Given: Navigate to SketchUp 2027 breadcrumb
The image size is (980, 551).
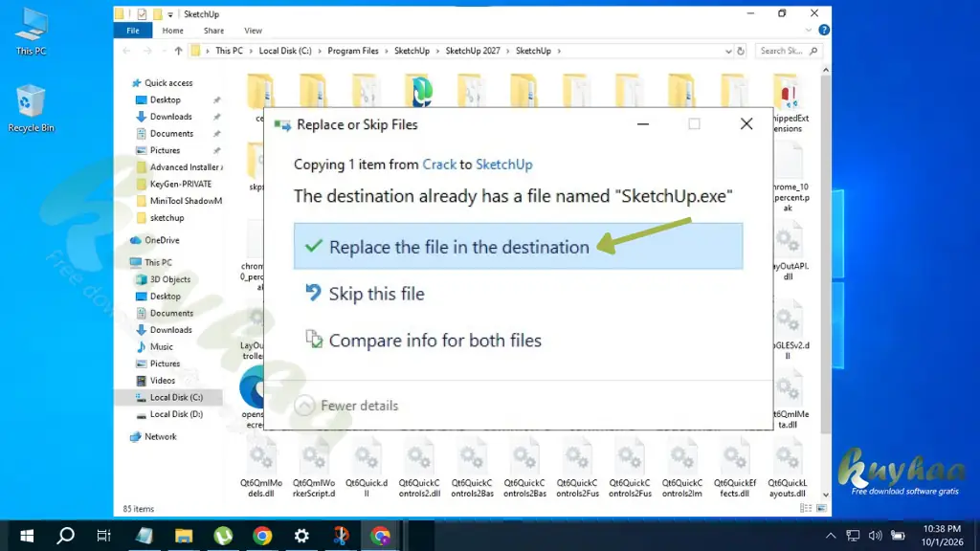Looking at the screenshot, I should tap(473, 51).
